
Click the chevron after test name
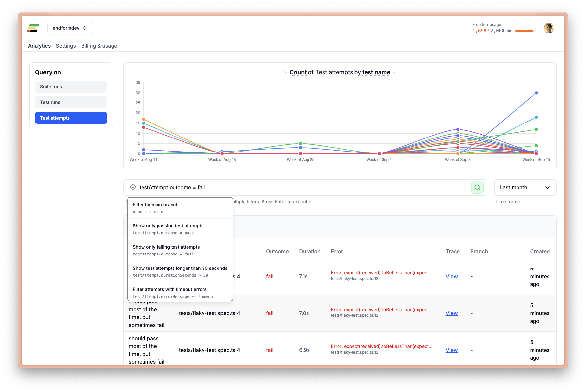394,72
